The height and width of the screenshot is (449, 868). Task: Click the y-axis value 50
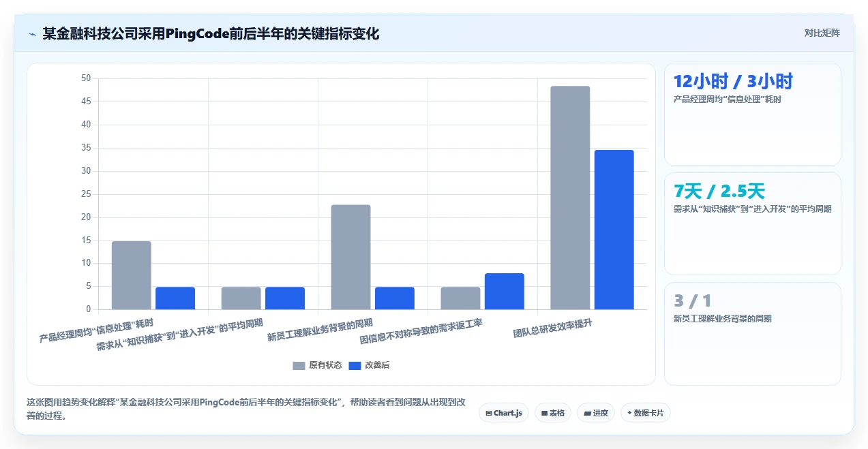point(85,79)
